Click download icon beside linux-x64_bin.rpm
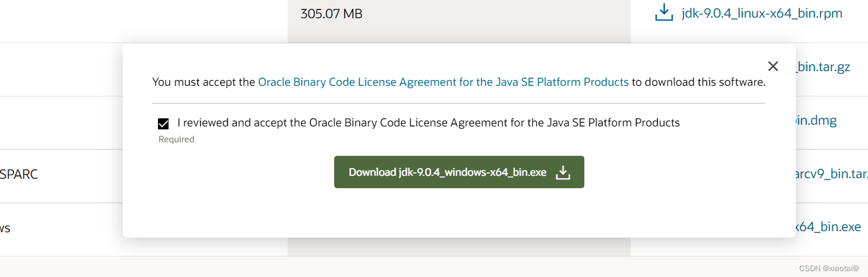 [x=664, y=13]
